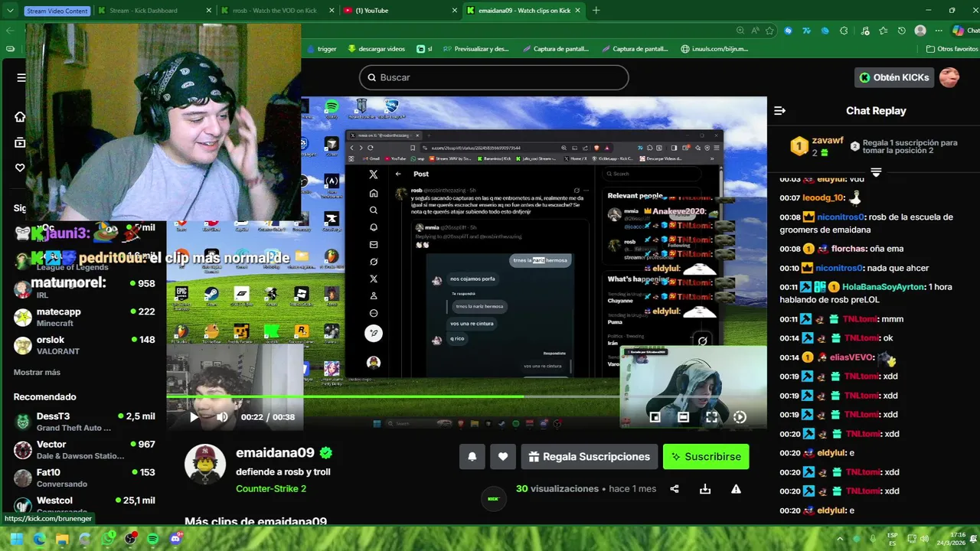
Task: Open browser profile icon in toolbar
Action: 920,31
